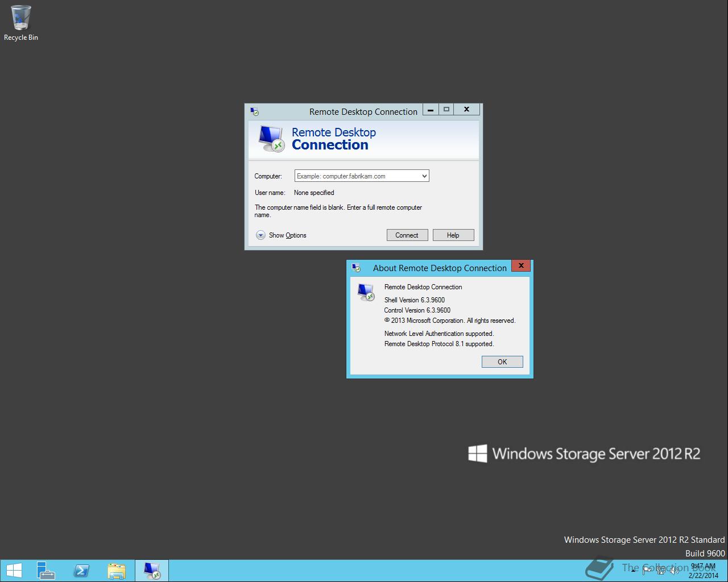The height and width of the screenshot is (582, 728).
Task: Close the Remote Desktop Connection window
Action: click(466, 110)
